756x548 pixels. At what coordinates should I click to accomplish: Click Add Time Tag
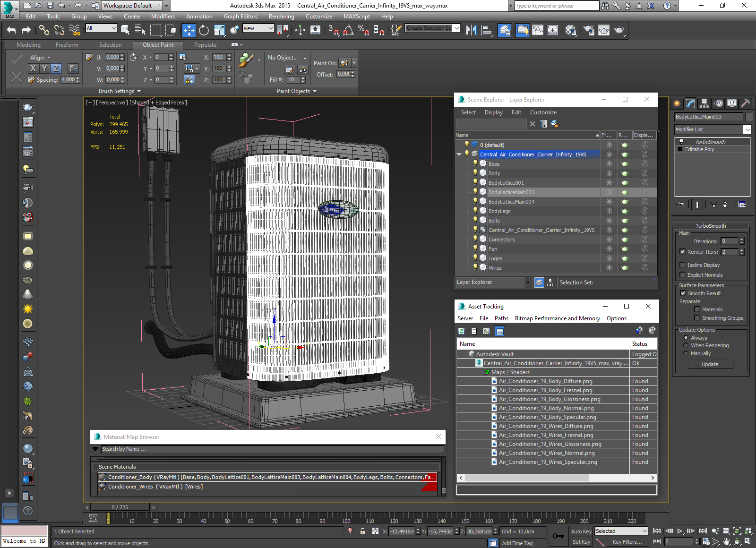(x=517, y=543)
